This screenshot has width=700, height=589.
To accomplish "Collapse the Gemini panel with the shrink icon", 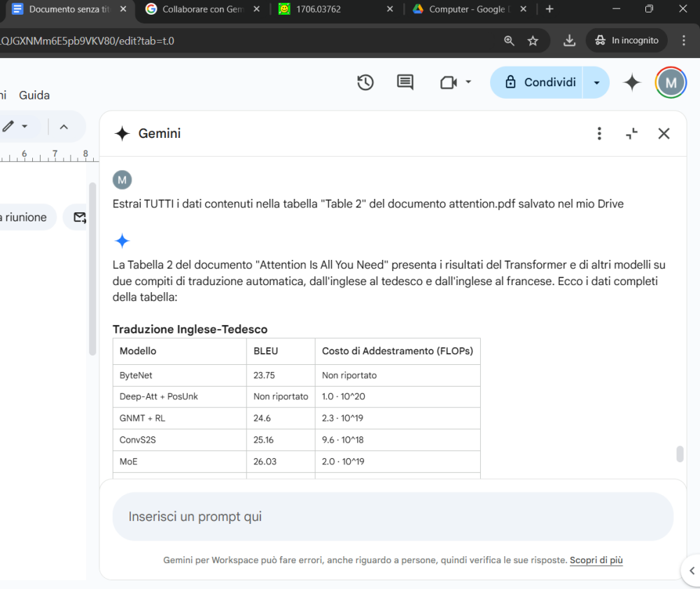I will [x=631, y=134].
